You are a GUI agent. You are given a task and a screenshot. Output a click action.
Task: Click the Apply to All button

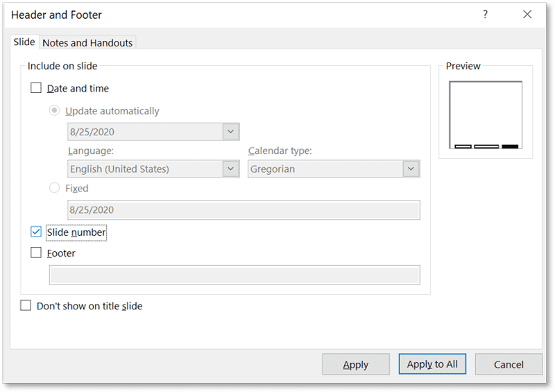tap(432, 364)
